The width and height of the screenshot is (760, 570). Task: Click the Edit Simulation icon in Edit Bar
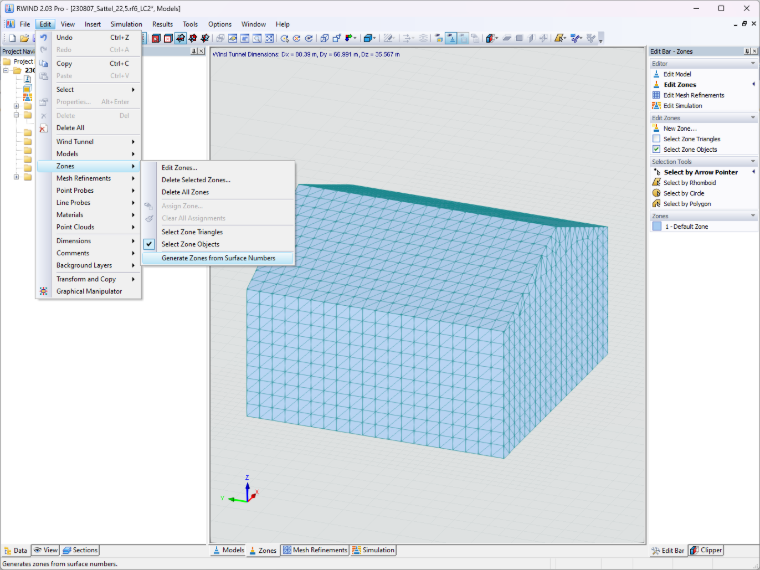coord(656,106)
